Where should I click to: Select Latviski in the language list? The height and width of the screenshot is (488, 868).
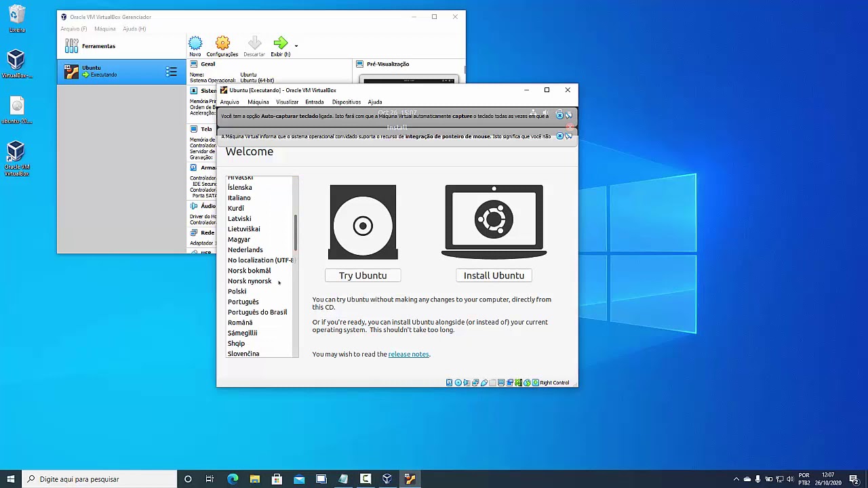pos(239,218)
